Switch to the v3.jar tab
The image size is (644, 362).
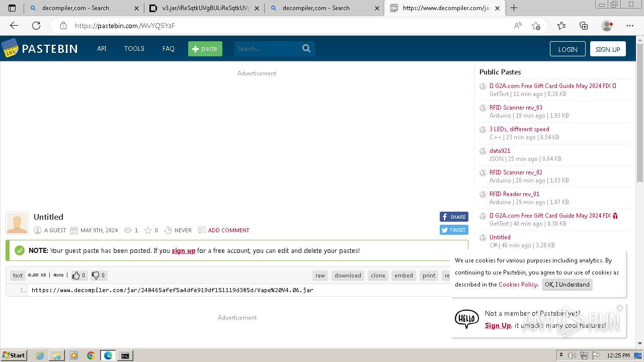204,8
